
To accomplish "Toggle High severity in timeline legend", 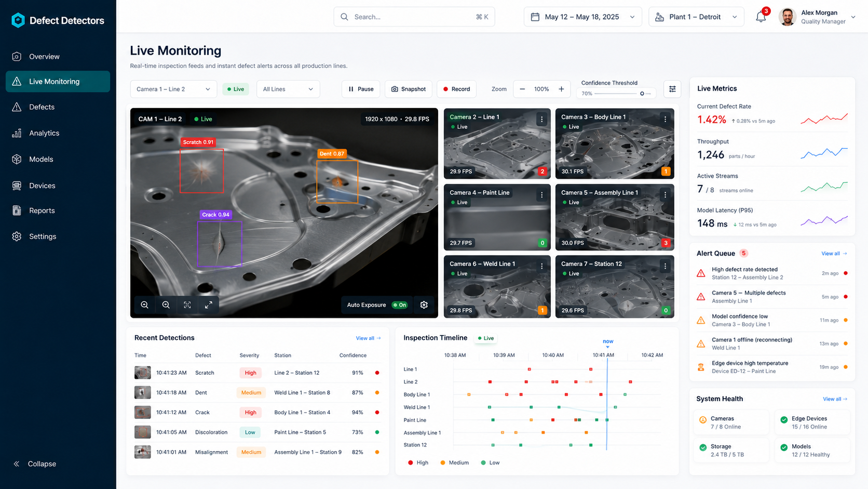I will 418,462.
